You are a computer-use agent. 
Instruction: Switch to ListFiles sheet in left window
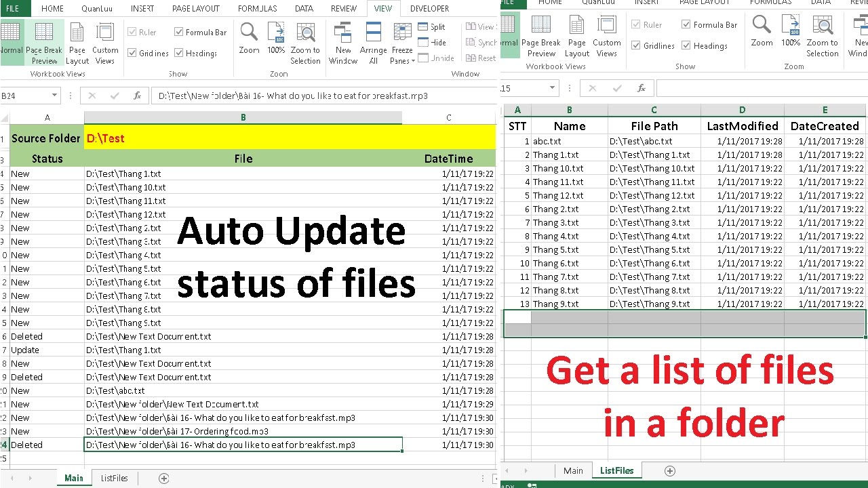click(114, 479)
